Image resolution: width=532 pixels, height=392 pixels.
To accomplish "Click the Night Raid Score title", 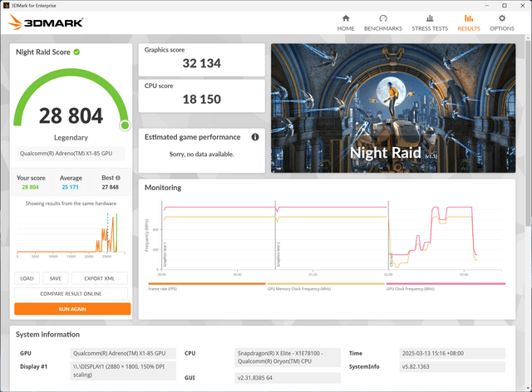I will click(43, 51).
